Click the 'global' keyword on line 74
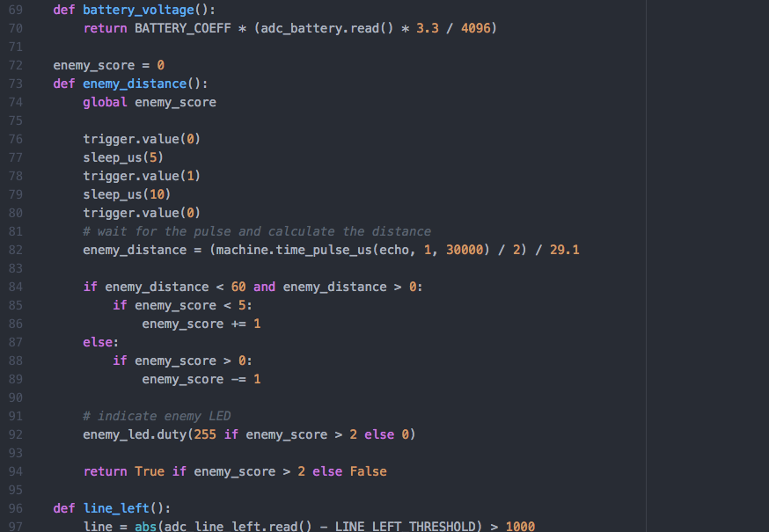769x532 pixels. coord(105,102)
